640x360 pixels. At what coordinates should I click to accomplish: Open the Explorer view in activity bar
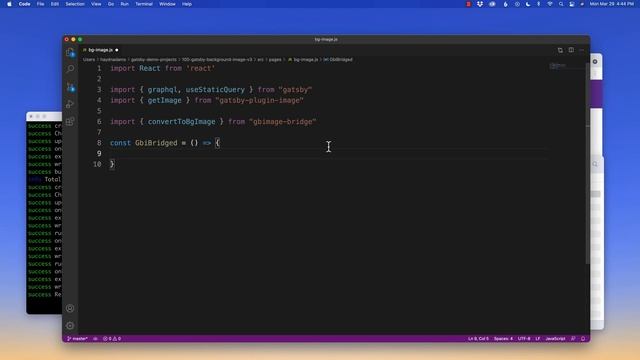(70, 52)
